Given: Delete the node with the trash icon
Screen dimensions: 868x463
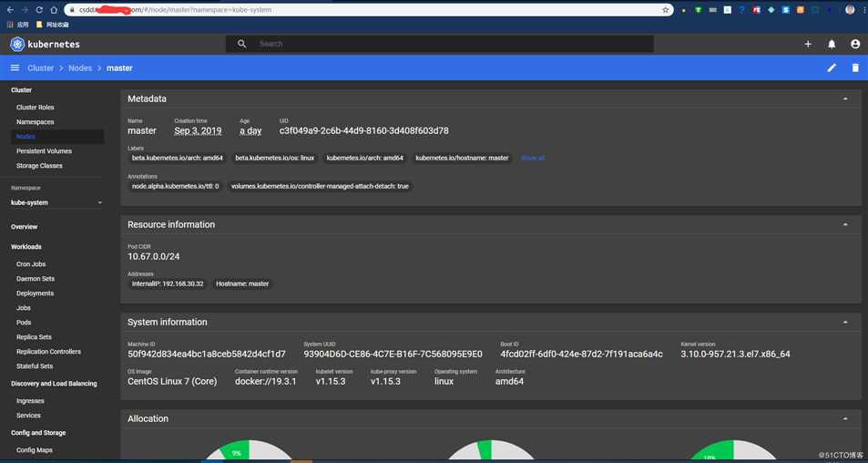Looking at the screenshot, I should (x=855, y=68).
